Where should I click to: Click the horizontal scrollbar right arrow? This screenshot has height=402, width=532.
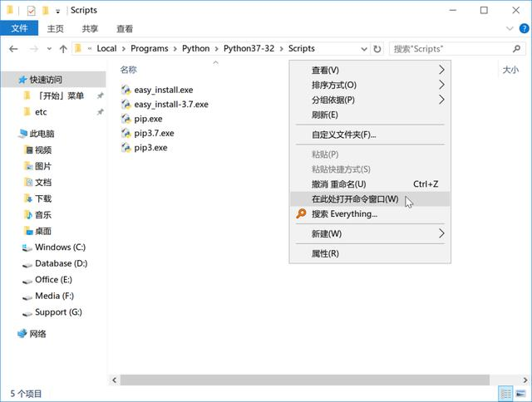click(525, 380)
